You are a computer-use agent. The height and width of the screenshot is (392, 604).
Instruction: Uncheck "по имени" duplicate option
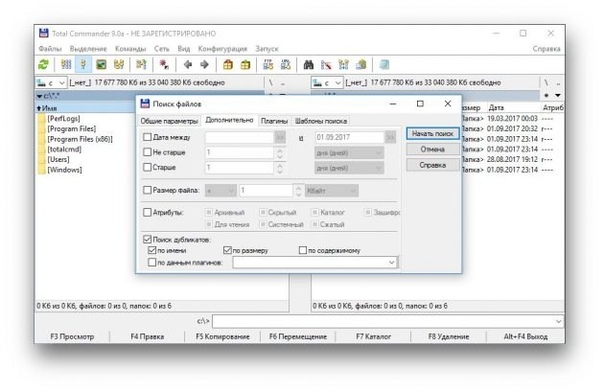coord(152,250)
